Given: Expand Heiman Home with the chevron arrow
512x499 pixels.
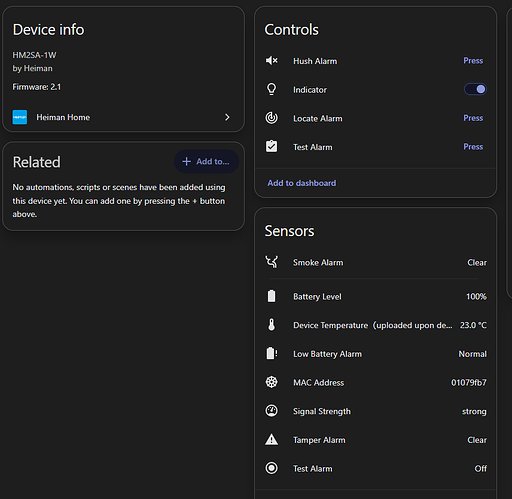Looking at the screenshot, I should pos(227,117).
